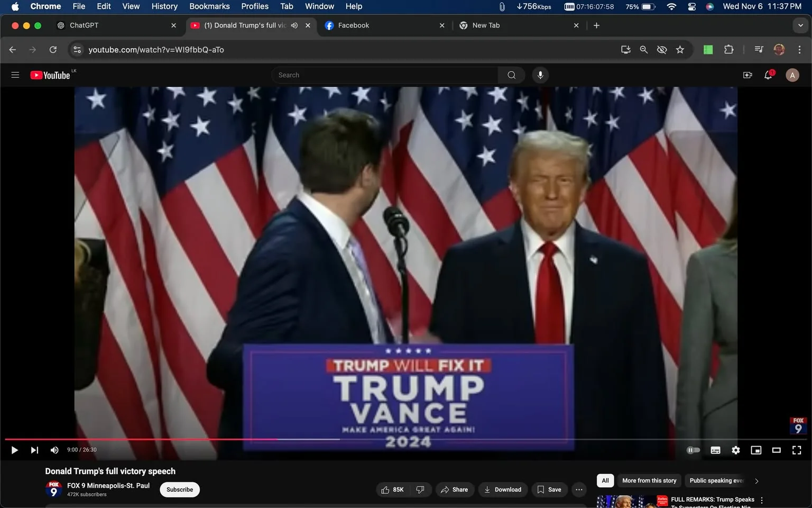Open the FOX 9 channel avatar
This screenshot has width=812, height=508.
coord(53,489)
